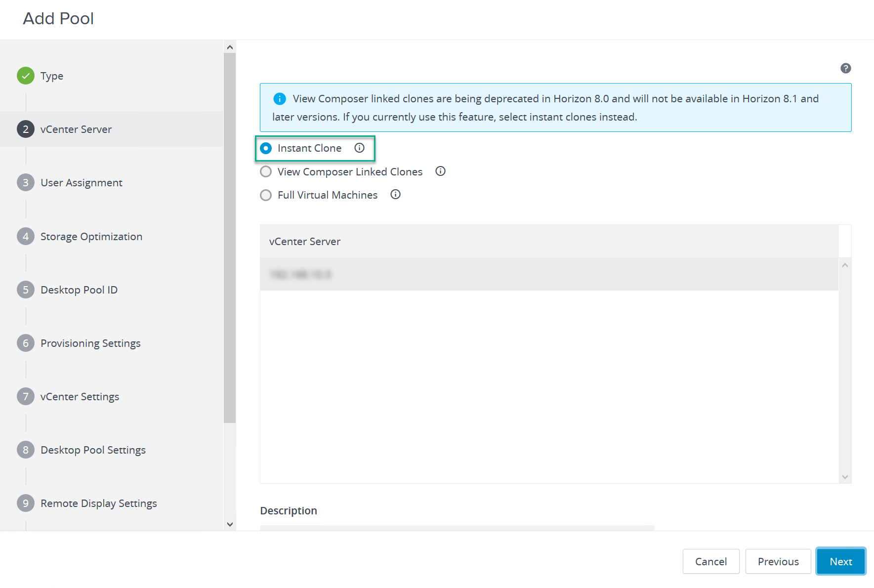This screenshot has width=874, height=588.
Task: Click the Full Virtual Machines info icon
Action: [x=395, y=195]
